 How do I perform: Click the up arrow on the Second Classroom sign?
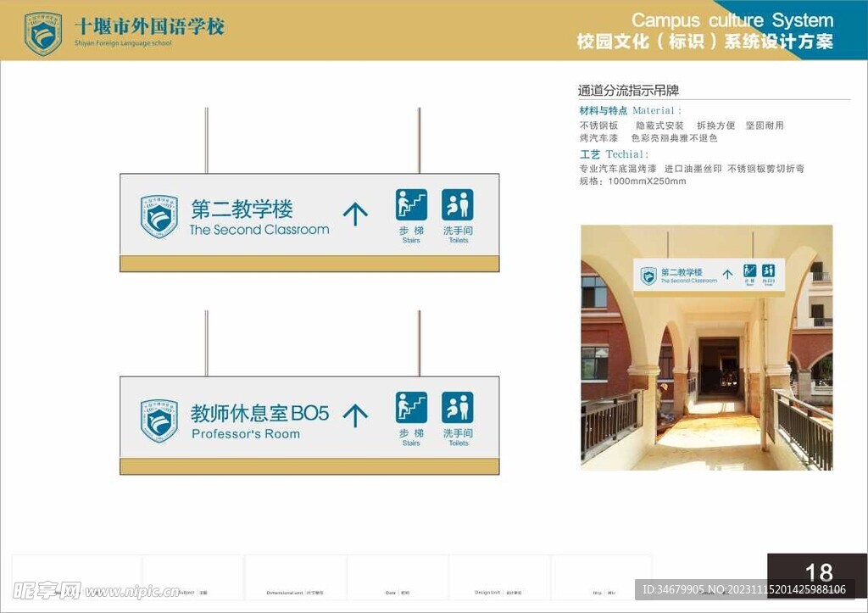(357, 212)
